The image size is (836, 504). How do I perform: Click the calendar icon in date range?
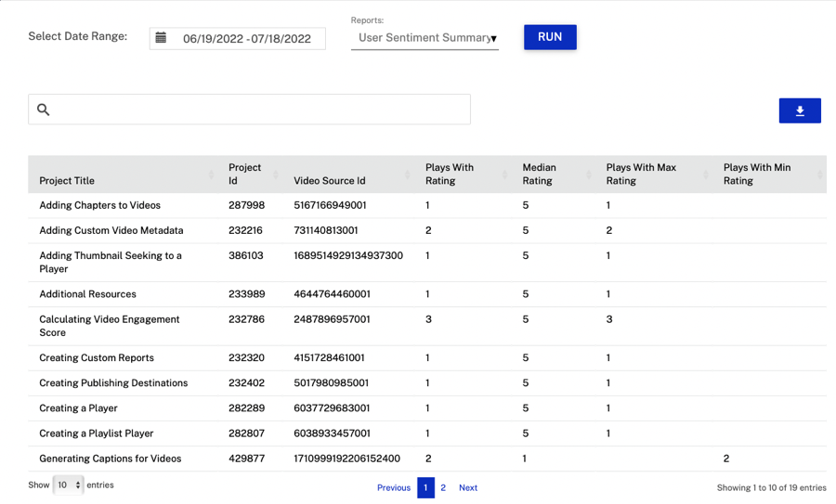coord(161,38)
